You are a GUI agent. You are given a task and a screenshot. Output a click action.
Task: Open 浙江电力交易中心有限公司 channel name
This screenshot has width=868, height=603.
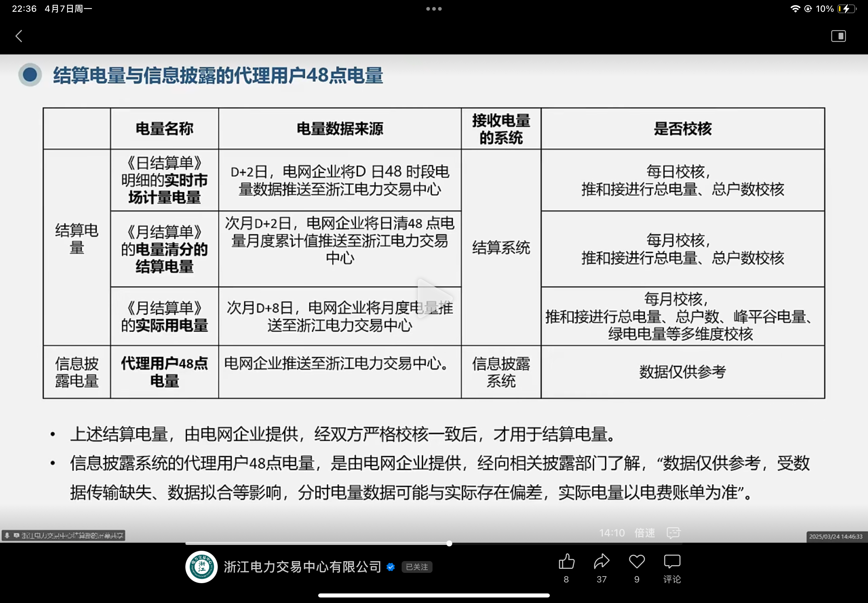(302, 567)
